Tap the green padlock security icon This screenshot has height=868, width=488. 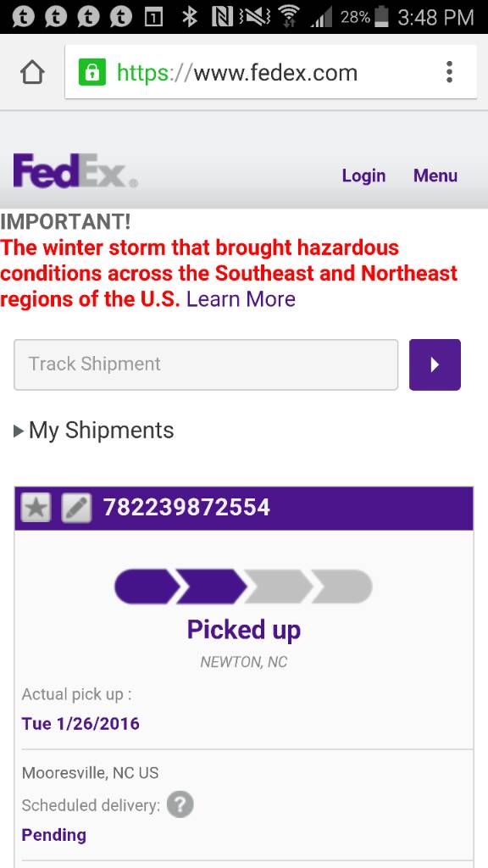(x=91, y=73)
